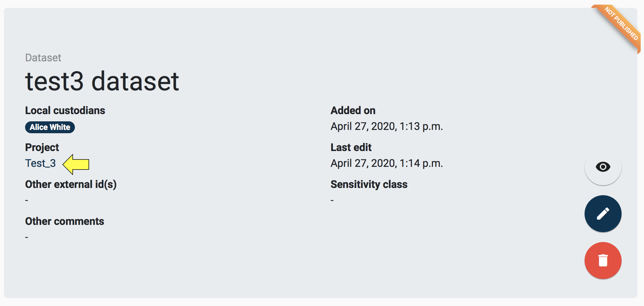Click the NOT PUBLISHED corner ribbon
Screen dimensions: 644x306
click(x=620, y=24)
